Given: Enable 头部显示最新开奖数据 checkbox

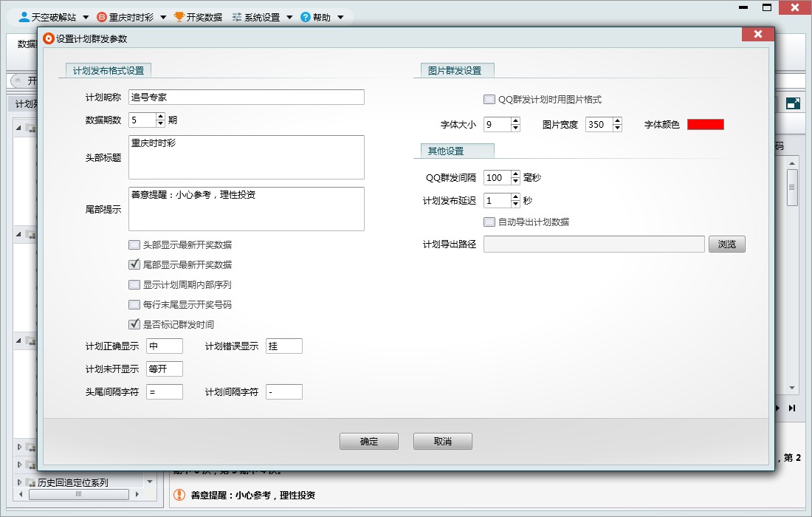Looking at the screenshot, I should (x=134, y=244).
